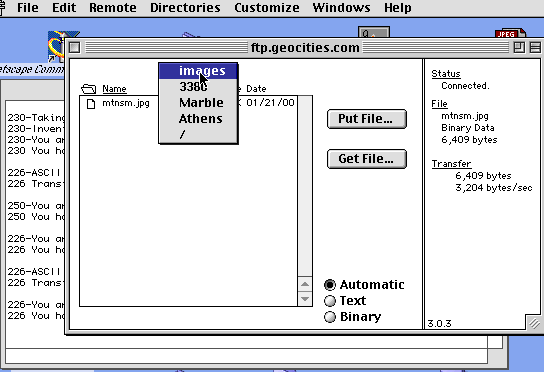This screenshot has height=372, width=544.
Task: Click the mtnsm.jpg document icon
Action: pos(91,104)
